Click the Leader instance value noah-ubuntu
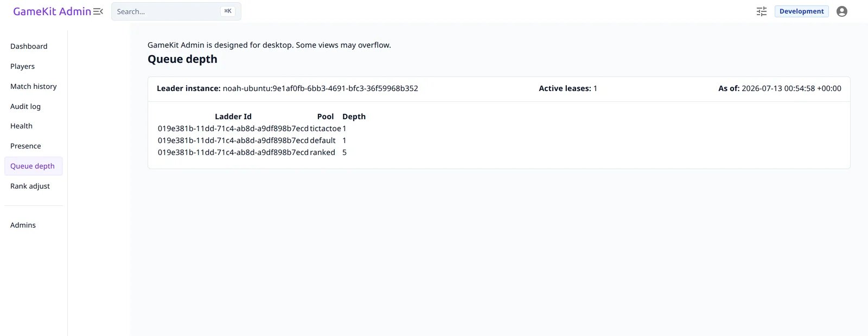 [x=320, y=88]
